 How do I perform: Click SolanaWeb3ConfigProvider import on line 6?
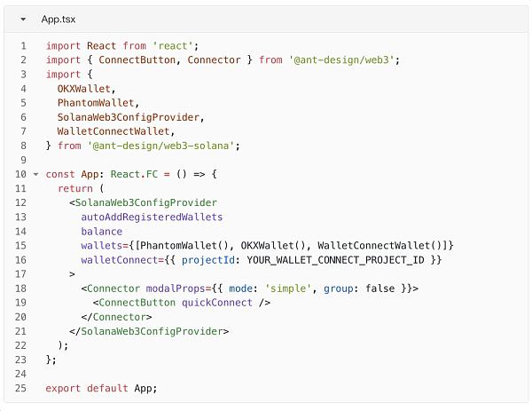point(129,117)
